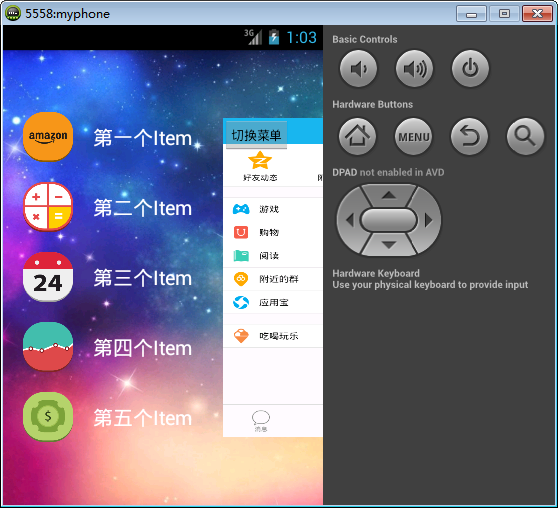This screenshot has width=558, height=508.
Task: Tap the Amazon app icon
Action: 48,136
